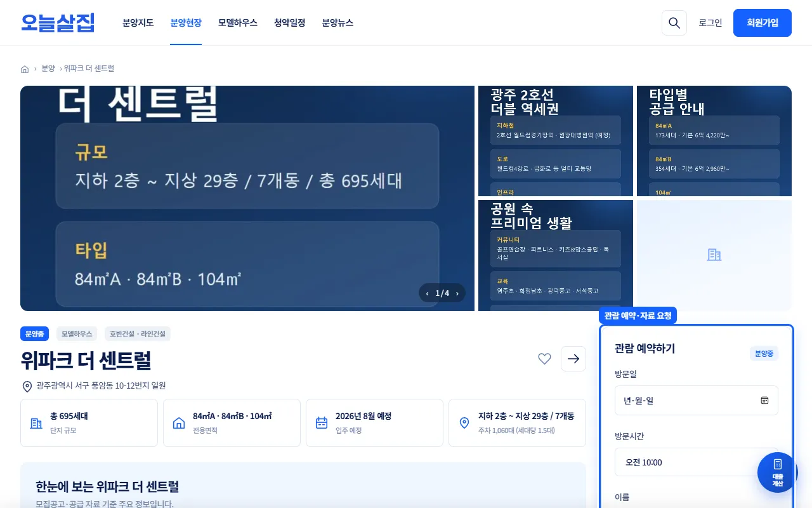Click the 오늘살집 logo
The width and height of the screenshot is (812, 508).
point(58,23)
